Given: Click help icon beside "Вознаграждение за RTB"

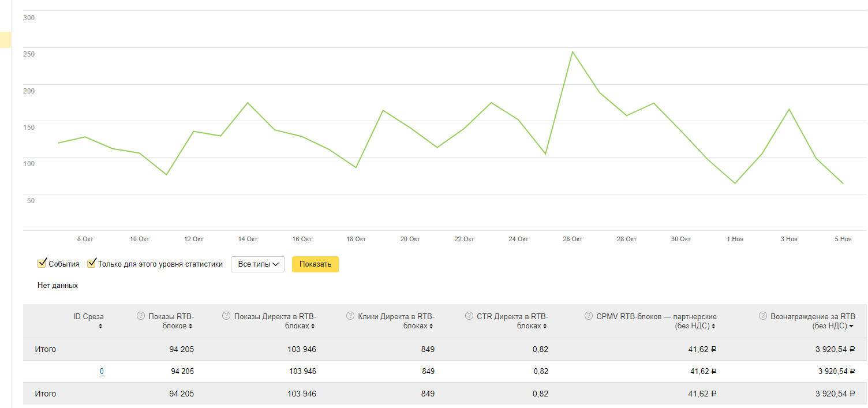Looking at the screenshot, I should (762, 316).
